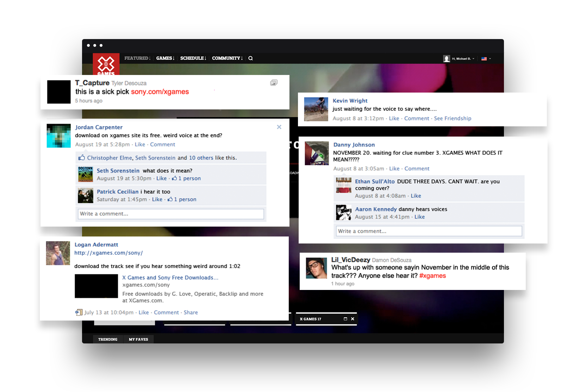Like Logan Adermatt's post
586x392 pixels.
pos(144,312)
